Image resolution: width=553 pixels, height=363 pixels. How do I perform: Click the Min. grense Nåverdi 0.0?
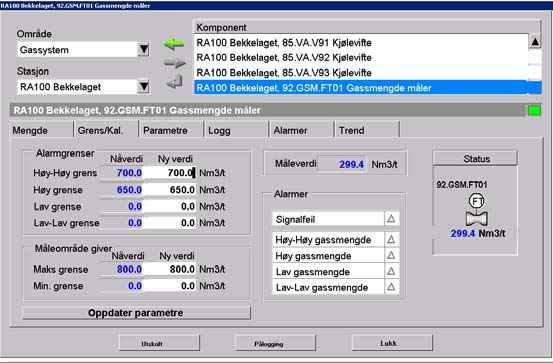(x=135, y=286)
